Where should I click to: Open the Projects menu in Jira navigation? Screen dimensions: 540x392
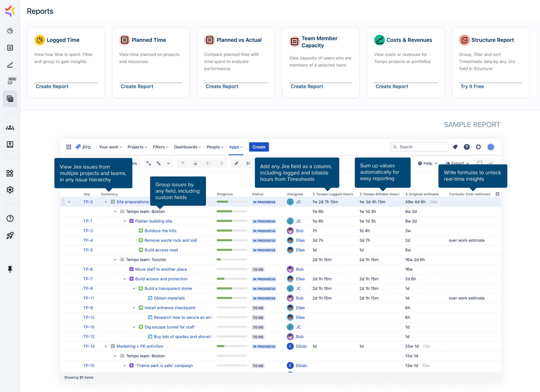tap(137, 147)
